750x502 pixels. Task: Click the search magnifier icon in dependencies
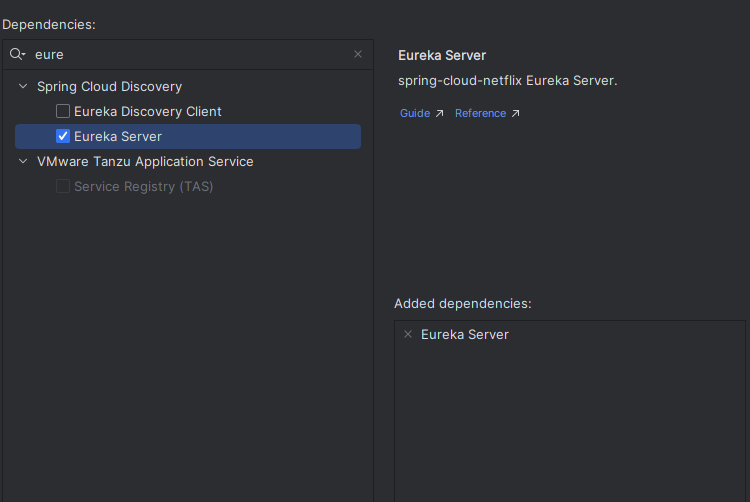click(17, 54)
